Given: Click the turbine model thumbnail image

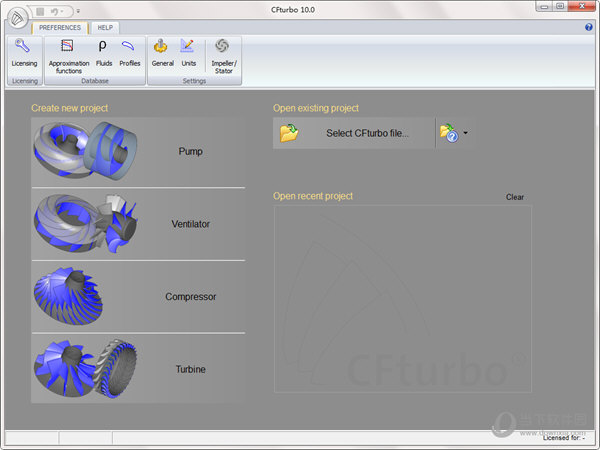Looking at the screenshot, I should tap(85, 368).
